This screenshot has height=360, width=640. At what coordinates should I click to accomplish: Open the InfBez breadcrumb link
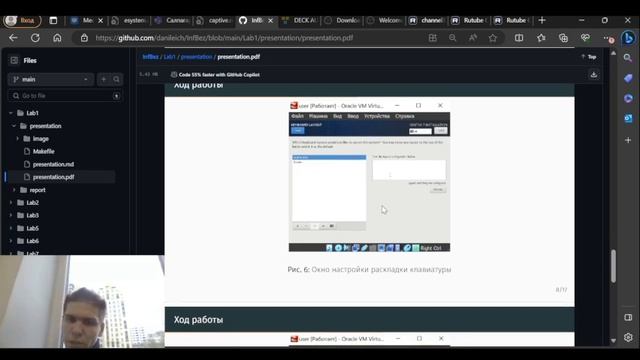point(150,57)
